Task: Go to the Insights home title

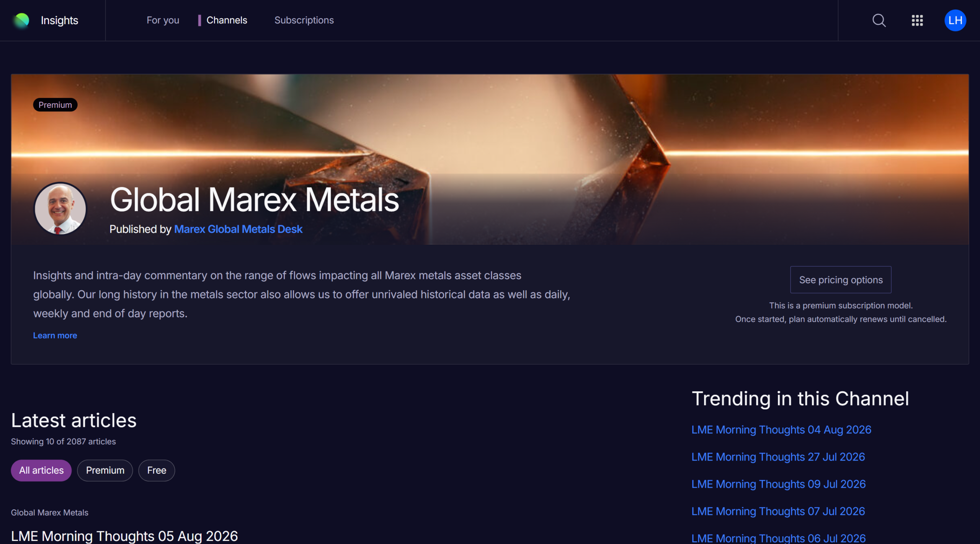Action: [x=59, y=20]
